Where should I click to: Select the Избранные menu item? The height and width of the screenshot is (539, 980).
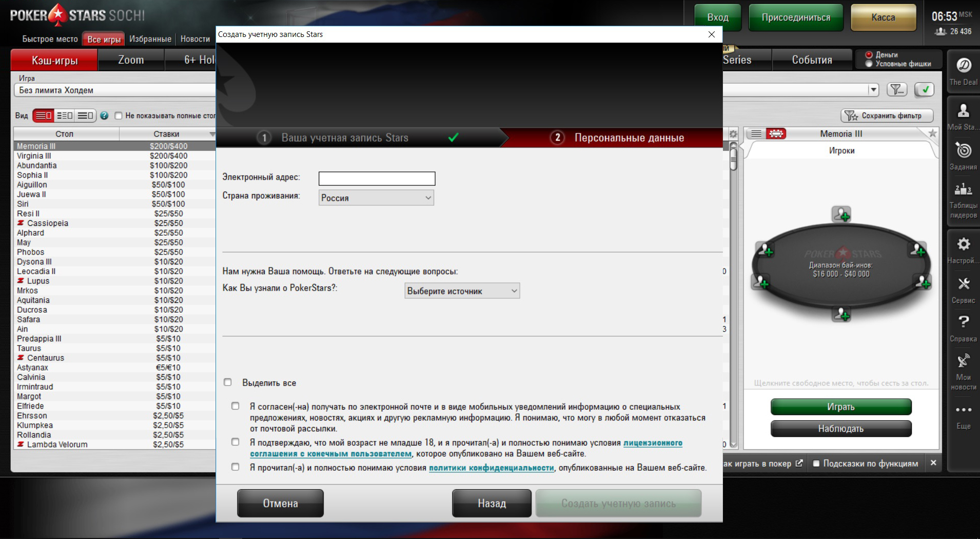[150, 39]
